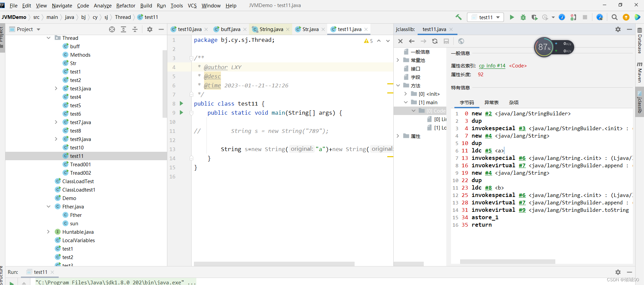Click bytecode pane horizontal scrollbar

(x=507, y=262)
